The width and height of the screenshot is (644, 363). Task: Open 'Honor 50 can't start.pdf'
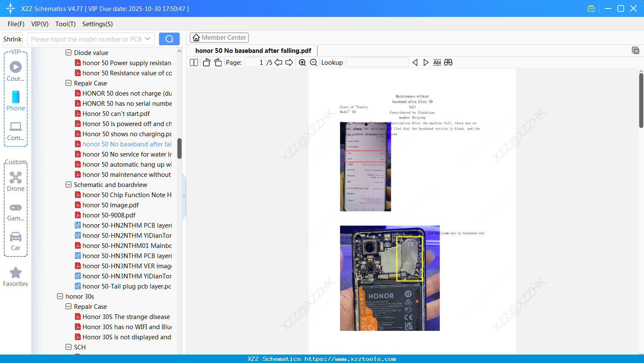click(x=112, y=114)
